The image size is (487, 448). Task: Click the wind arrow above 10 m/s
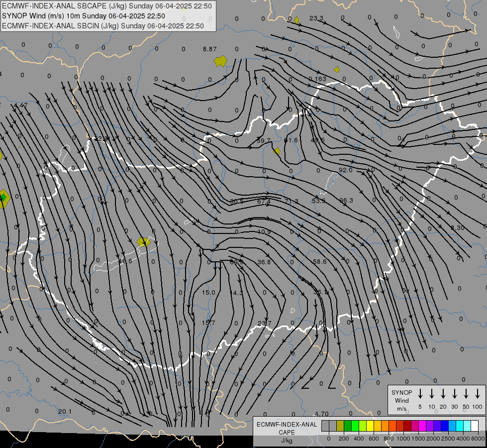point(431,394)
